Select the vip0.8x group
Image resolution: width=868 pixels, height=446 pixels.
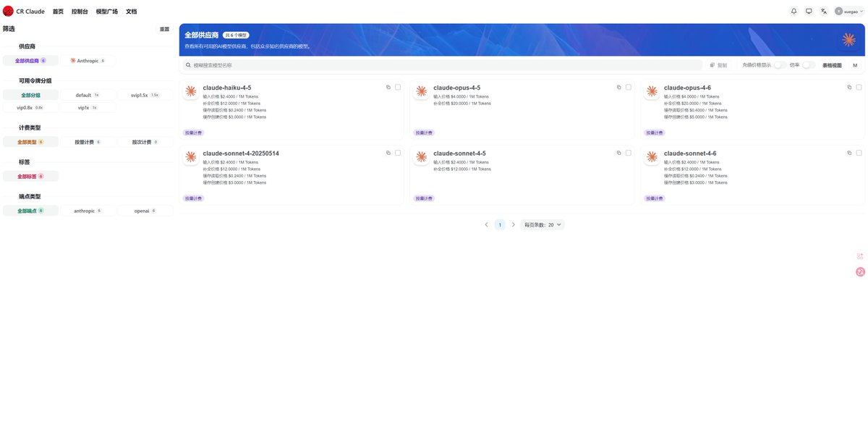[30, 107]
